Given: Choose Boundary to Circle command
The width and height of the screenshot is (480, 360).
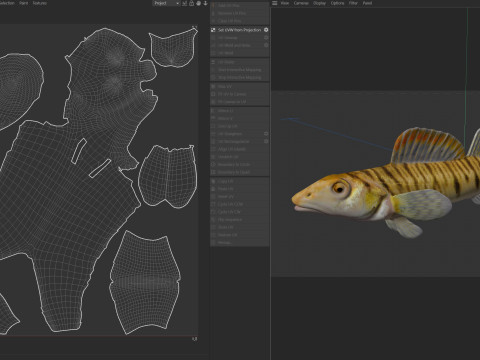Looking at the screenshot, I should tap(239, 164).
